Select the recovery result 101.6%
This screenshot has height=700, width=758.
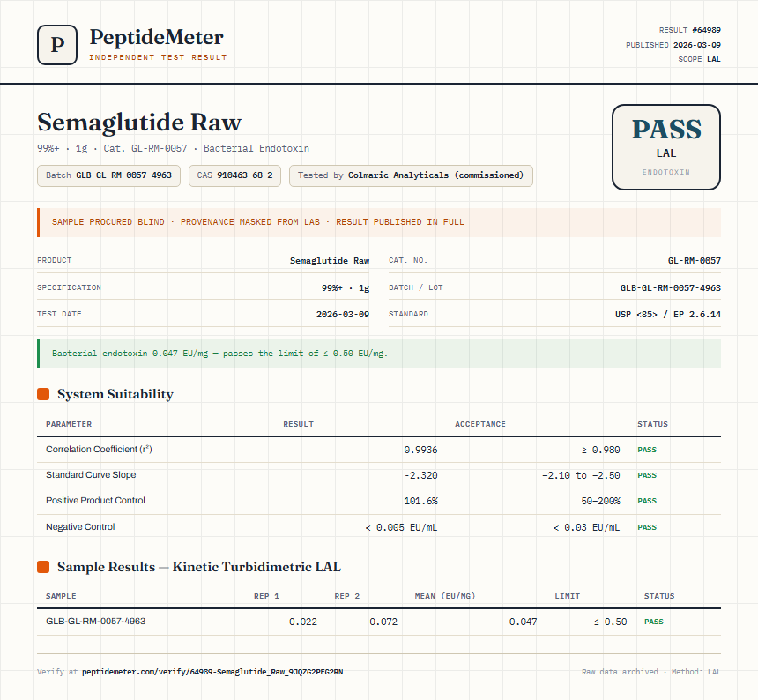coord(420,502)
